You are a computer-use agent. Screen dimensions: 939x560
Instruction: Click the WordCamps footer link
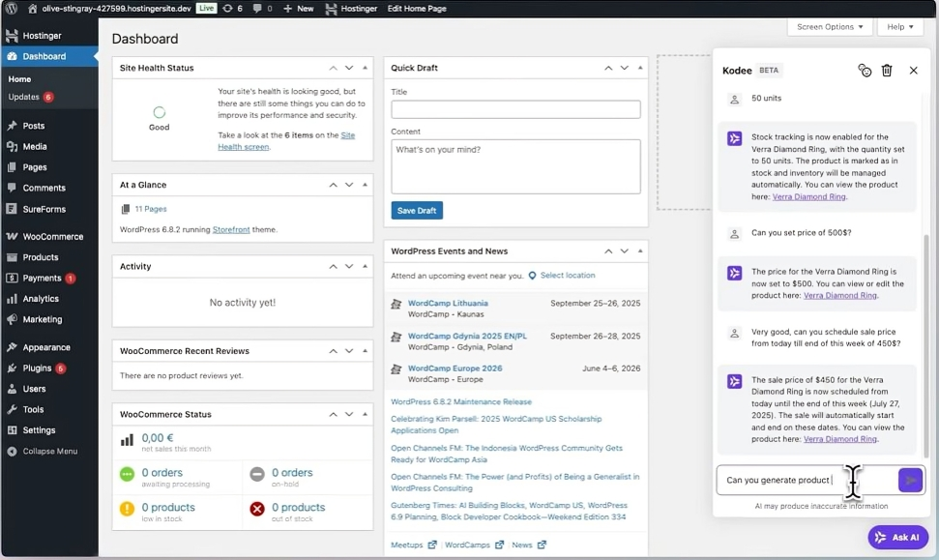(x=474, y=545)
